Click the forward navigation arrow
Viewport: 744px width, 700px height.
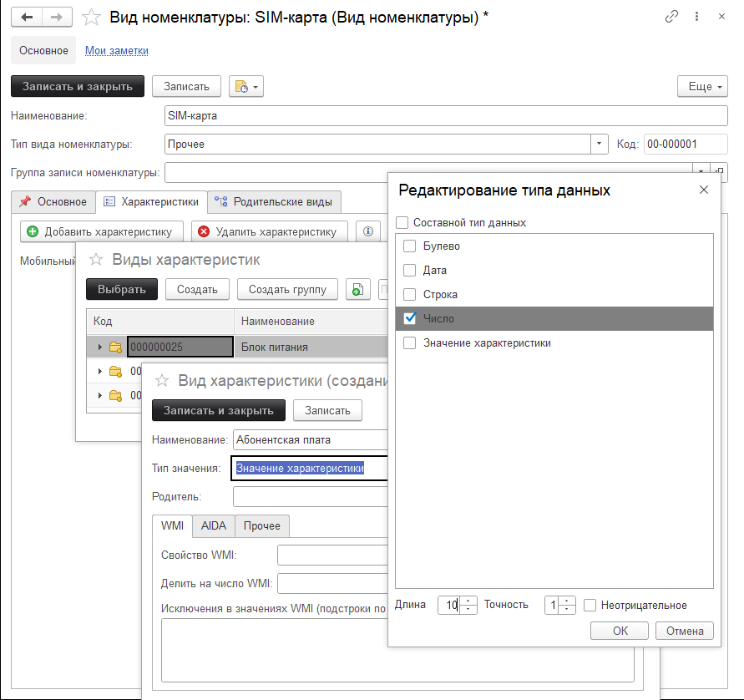click(57, 18)
